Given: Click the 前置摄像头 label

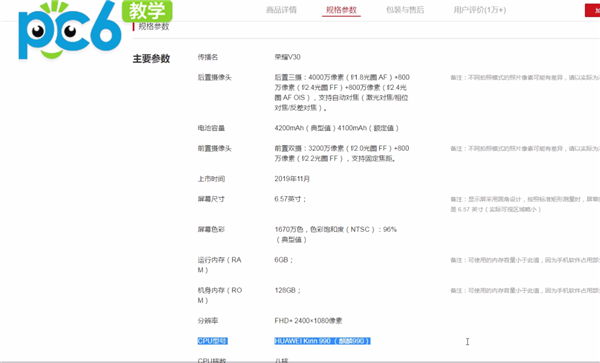Looking at the screenshot, I should coord(215,148).
